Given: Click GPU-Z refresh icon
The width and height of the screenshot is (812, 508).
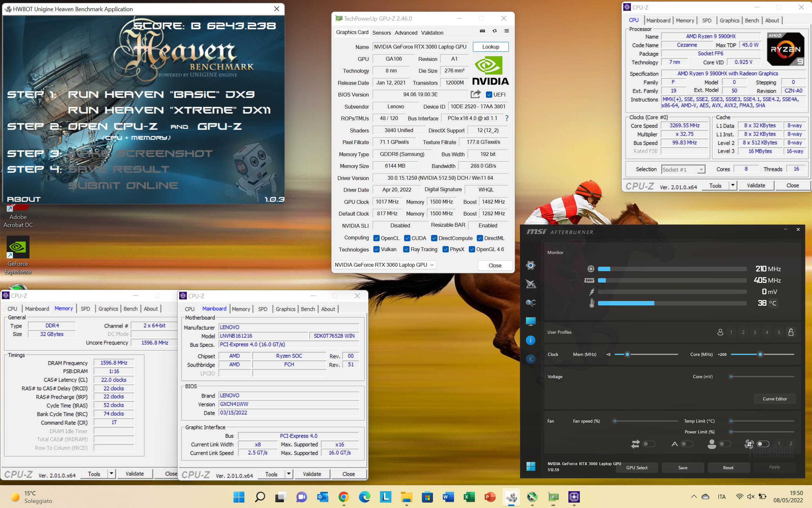Looking at the screenshot, I should (x=494, y=31).
